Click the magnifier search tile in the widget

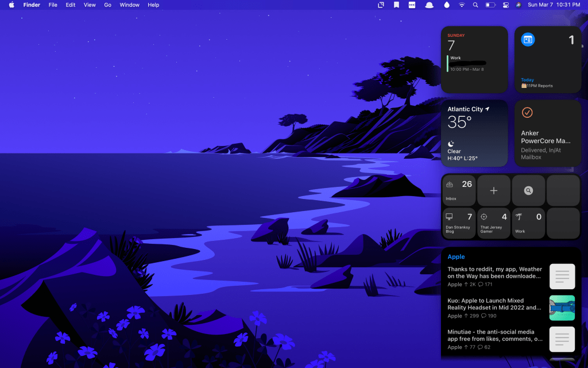(528, 190)
